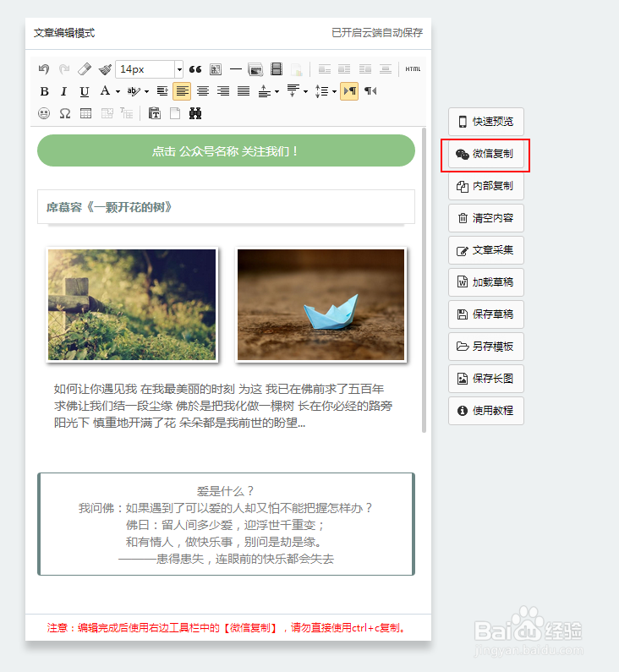Select the blue paper boat photo
The image size is (619, 672).
point(320,304)
